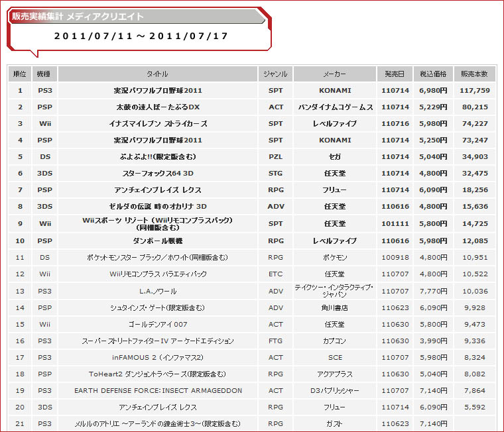Click maker バンダイナムコゲームス
The height and width of the screenshot is (432, 504).
[335, 107]
